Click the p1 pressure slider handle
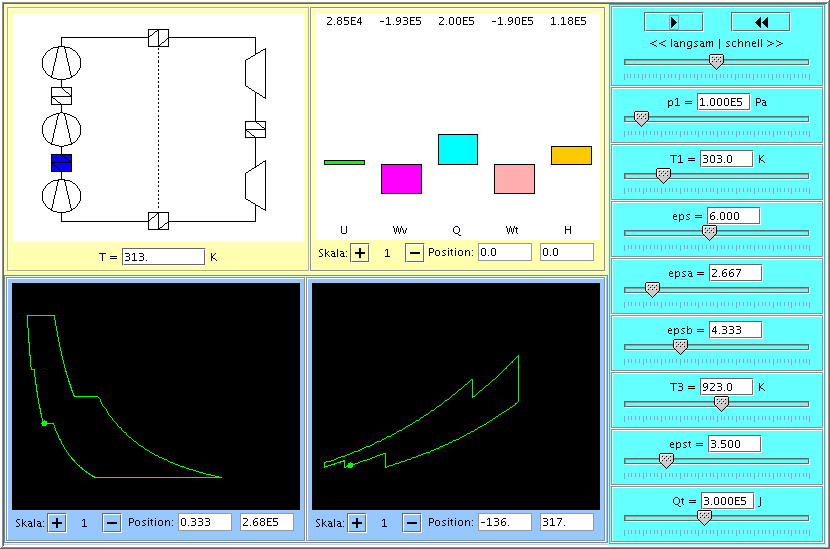Viewport: 830px width, 549px height. [x=641, y=118]
